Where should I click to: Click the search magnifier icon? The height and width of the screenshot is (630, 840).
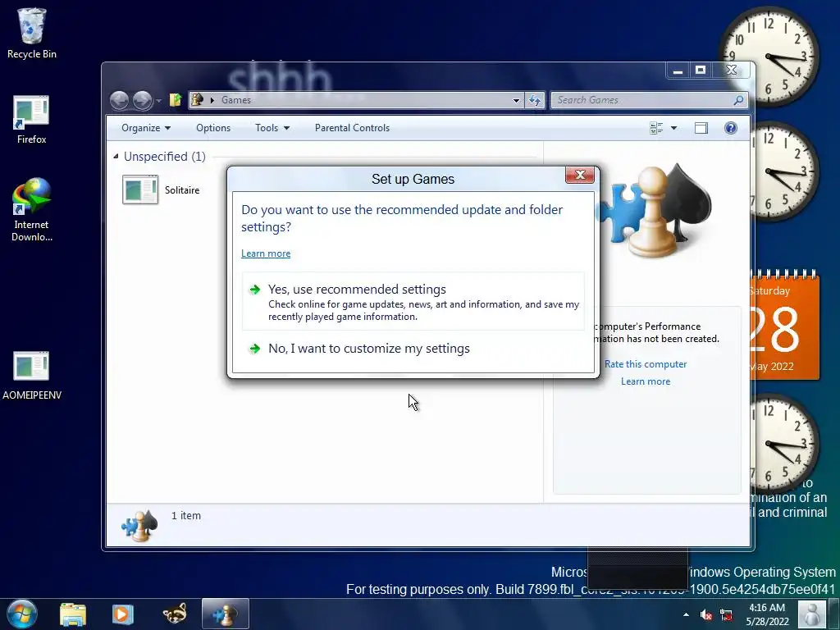[x=739, y=100]
